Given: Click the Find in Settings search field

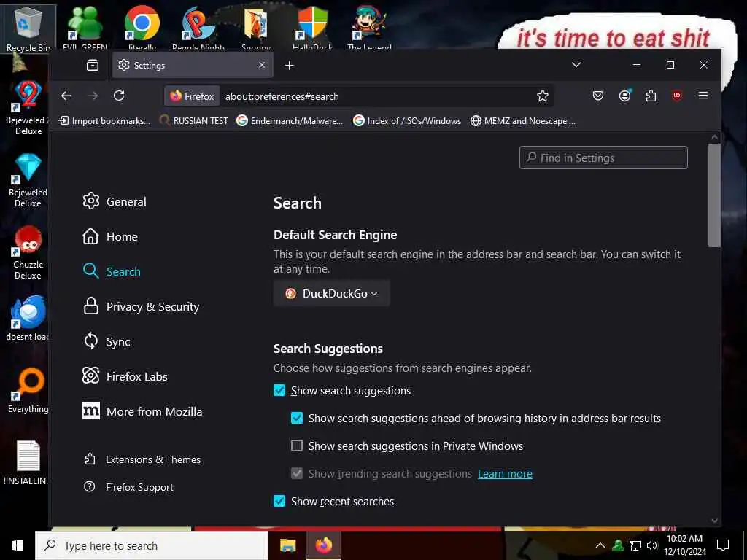Looking at the screenshot, I should (x=603, y=157).
